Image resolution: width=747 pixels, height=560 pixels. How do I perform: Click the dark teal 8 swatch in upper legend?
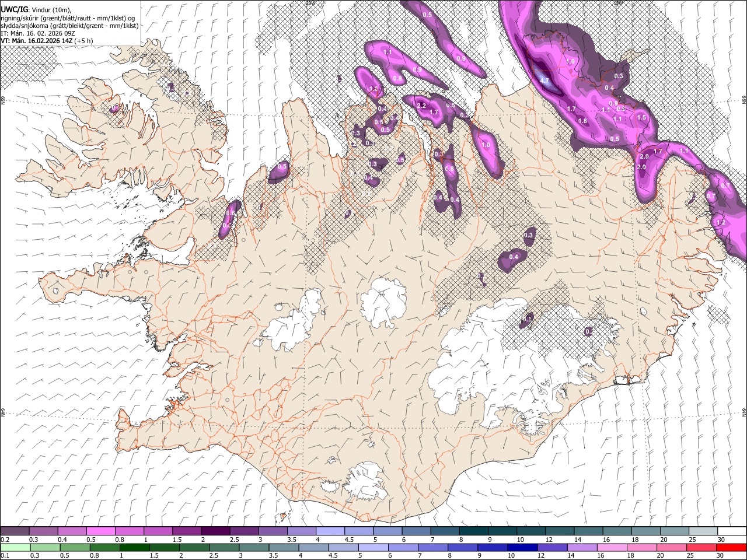[473, 531]
